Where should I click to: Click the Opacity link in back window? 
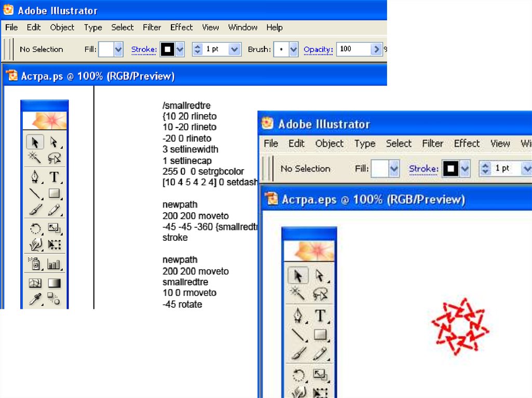(x=318, y=50)
